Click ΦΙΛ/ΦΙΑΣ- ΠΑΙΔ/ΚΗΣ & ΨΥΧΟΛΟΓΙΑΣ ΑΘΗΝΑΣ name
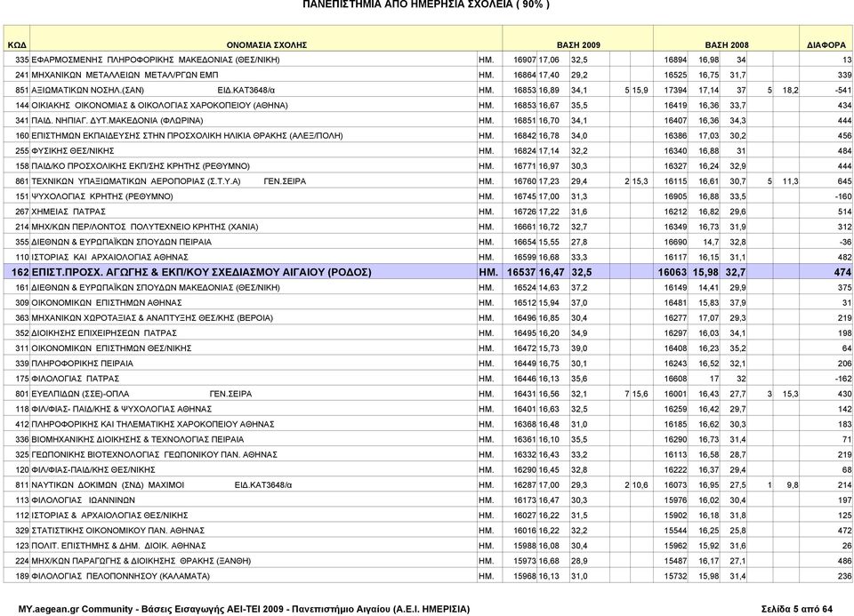 point(122,410)
